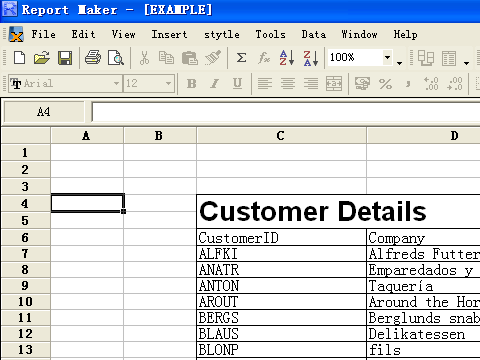The width and height of the screenshot is (480, 360).
Task: Open the File menu
Action: pos(43,34)
